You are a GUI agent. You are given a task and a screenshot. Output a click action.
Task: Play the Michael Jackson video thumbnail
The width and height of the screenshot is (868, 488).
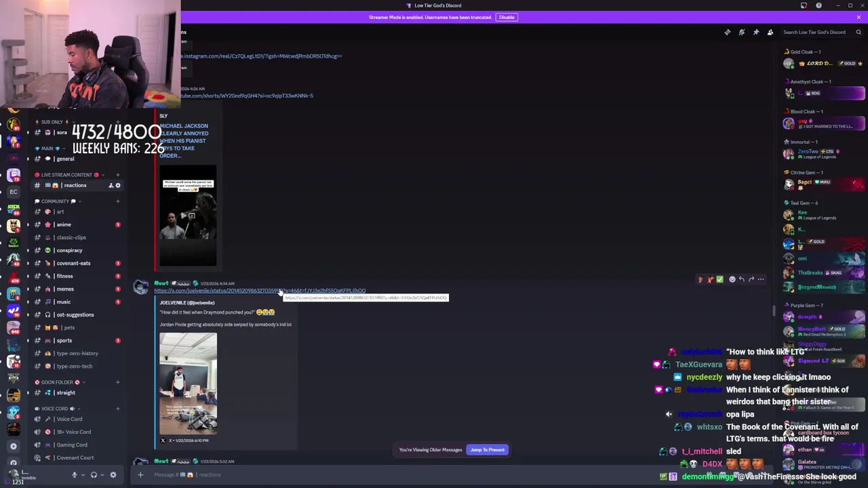point(188,216)
